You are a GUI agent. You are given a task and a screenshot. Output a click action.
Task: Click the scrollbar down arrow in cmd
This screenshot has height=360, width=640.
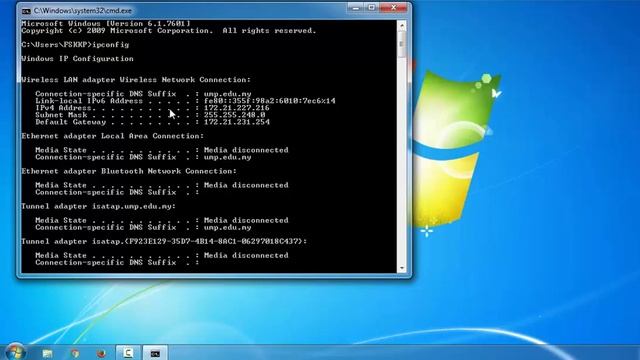[x=402, y=268]
